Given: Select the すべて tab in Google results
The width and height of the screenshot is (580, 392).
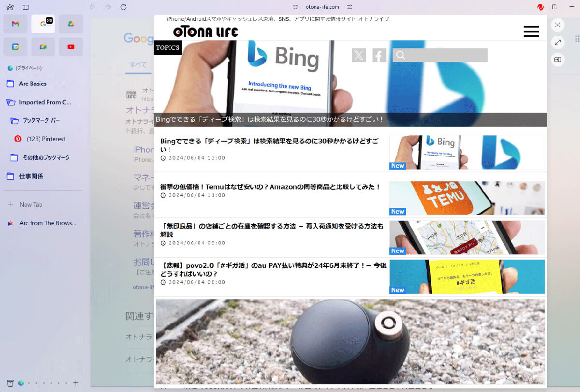Looking at the screenshot, I should [x=138, y=65].
